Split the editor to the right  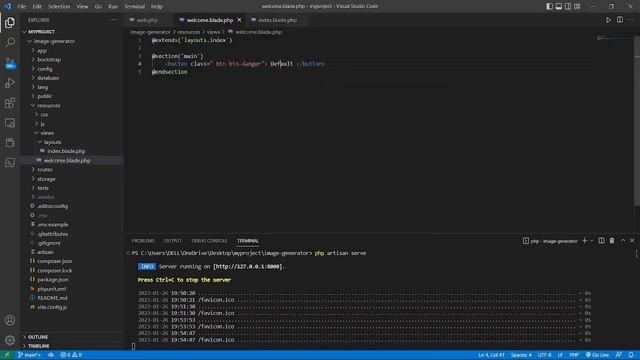tap(620, 20)
